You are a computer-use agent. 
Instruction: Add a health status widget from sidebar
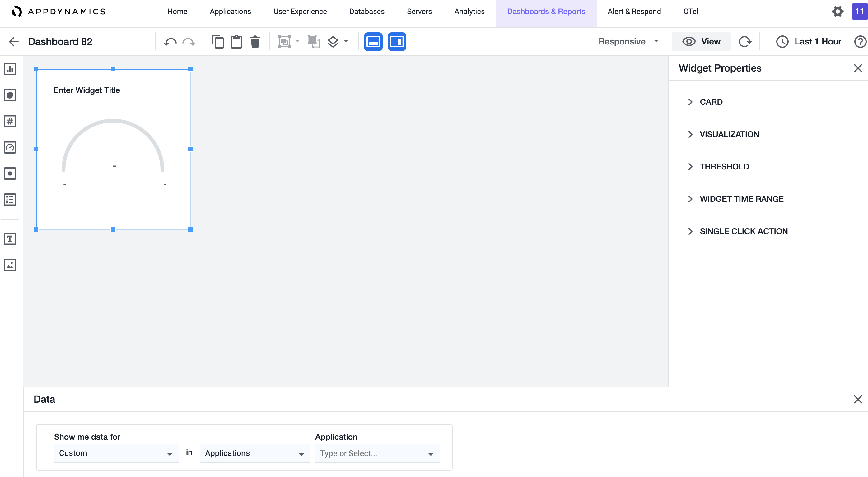point(10,174)
